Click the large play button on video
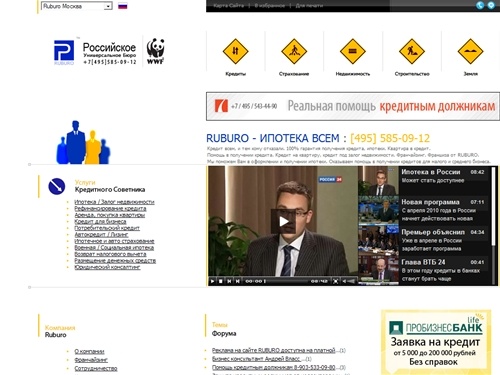This screenshot has height=375, width=500. tap(283, 221)
